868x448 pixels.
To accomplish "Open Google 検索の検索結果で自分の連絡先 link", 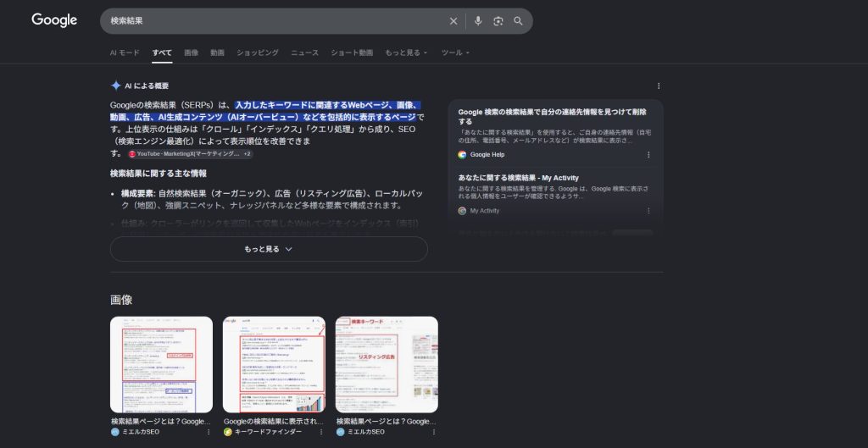I will [x=552, y=116].
